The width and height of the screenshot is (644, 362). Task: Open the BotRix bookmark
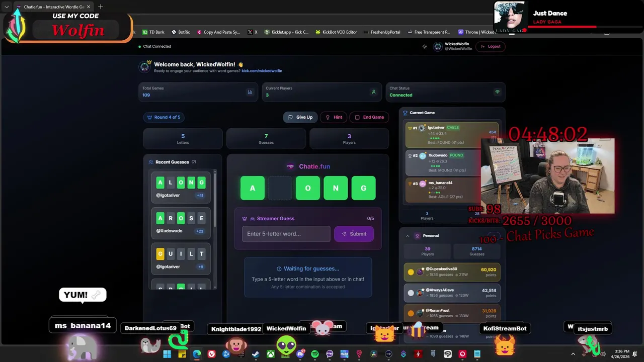(181, 32)
